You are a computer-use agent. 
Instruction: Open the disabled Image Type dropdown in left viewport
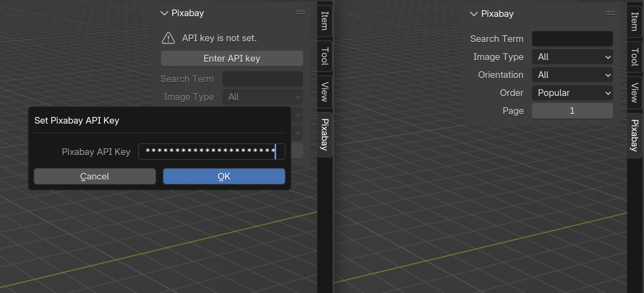[x=263, y=97]
